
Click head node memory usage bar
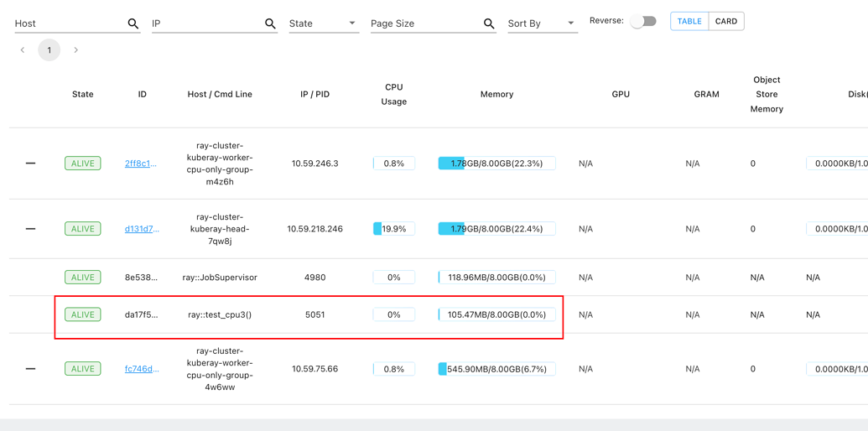click(x=496, y=229)
